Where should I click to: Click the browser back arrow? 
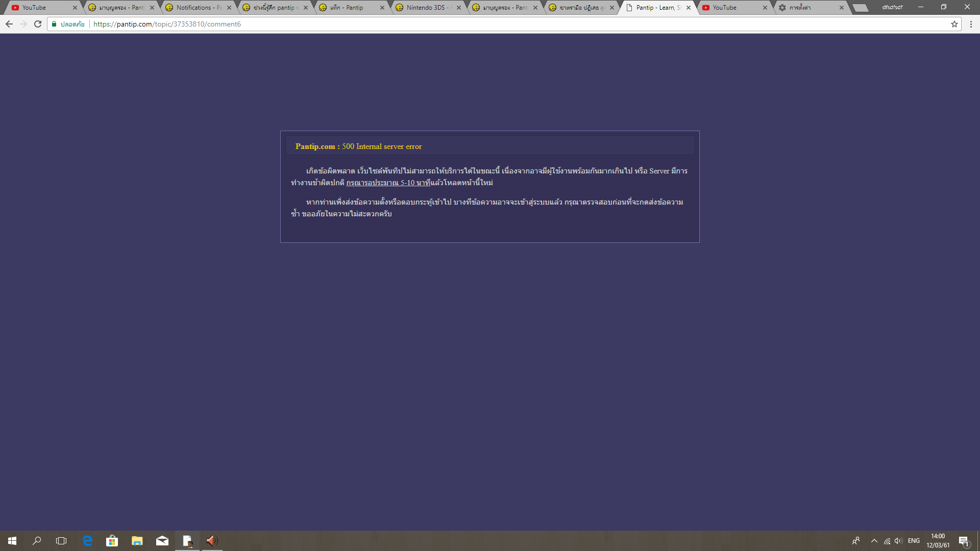pyautogui.click(x=9, y=24)
